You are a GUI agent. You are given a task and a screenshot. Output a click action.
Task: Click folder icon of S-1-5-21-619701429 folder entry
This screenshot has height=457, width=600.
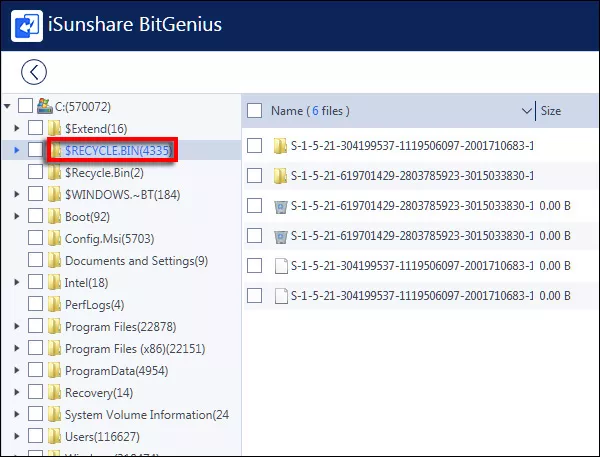coord(280,176)
